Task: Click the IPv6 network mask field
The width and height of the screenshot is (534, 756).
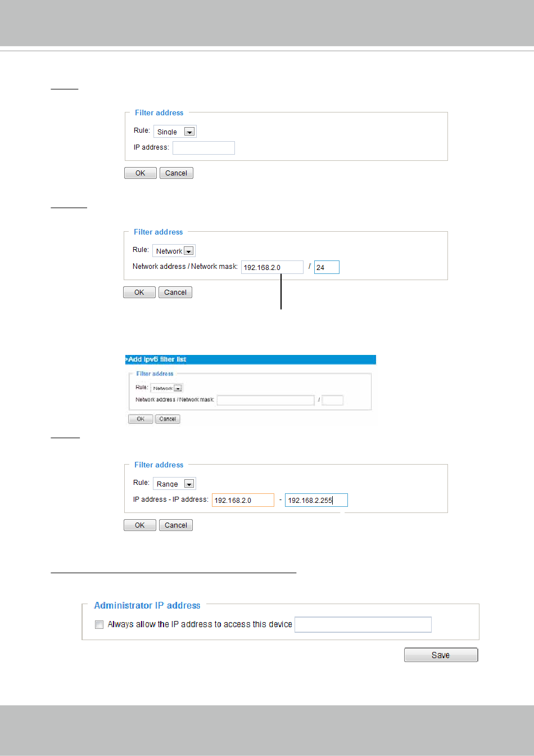Action: pyautogui.click(x=333, y=400)
